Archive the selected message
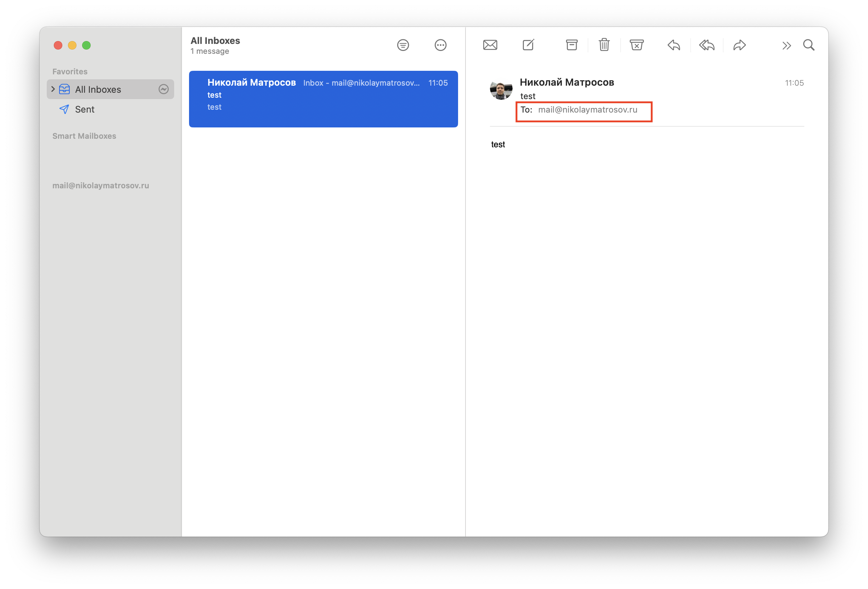868x589 pixels. [x=572, y=45]
